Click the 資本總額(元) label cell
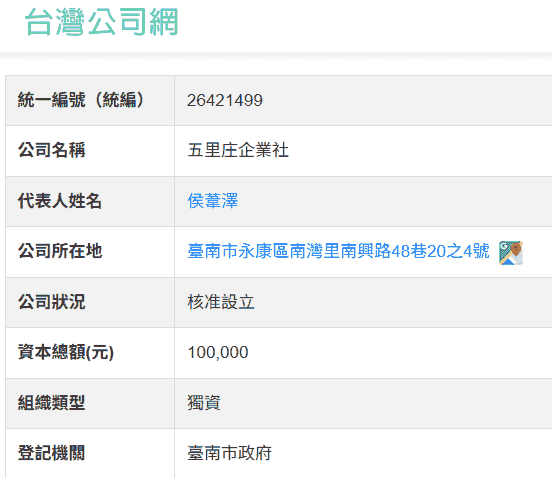 (90, 353)
